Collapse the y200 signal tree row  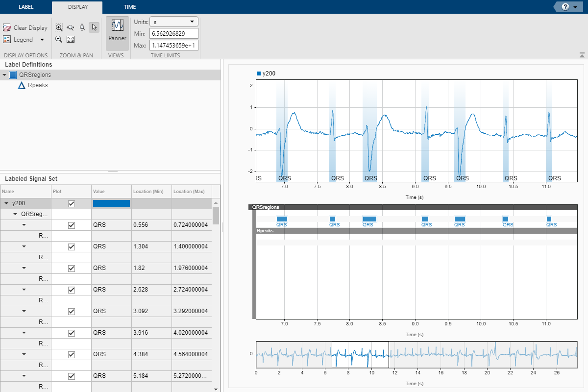[x=7, y=203]
